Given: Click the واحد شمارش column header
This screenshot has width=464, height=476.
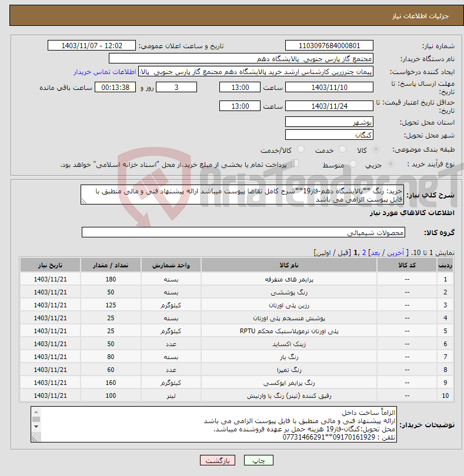Looking at the screenshot, I should click(x=171, y=265).
